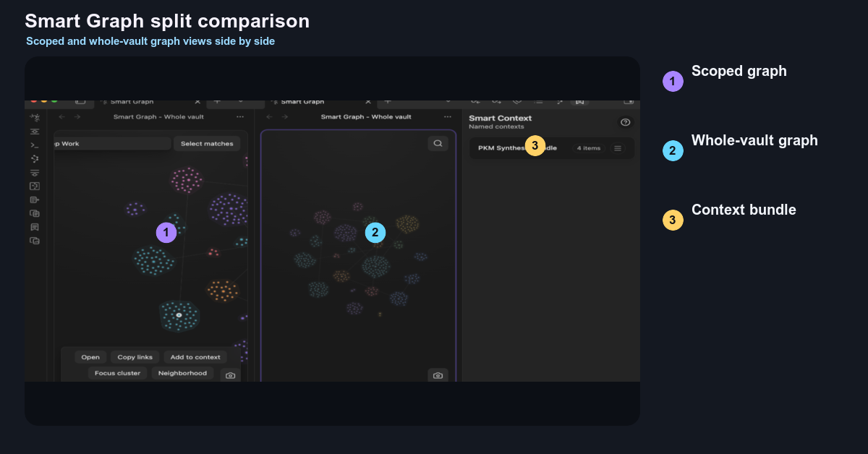Screen dimensions: 868x454
Task: Click the bottom image gallery ribbon icon
Action: tap(35, 241)
